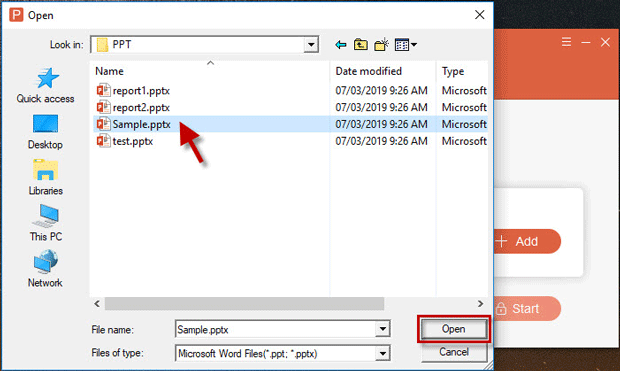Viewport: 620px width, 371px height.
Task: Close the background orange window
Action: click(x=605, y=42)
